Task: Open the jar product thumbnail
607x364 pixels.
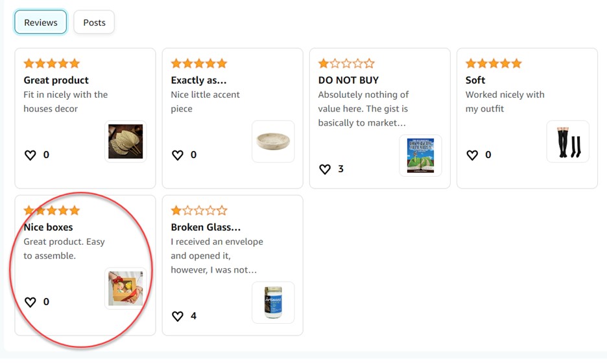Action: click(x=273, y=302)
